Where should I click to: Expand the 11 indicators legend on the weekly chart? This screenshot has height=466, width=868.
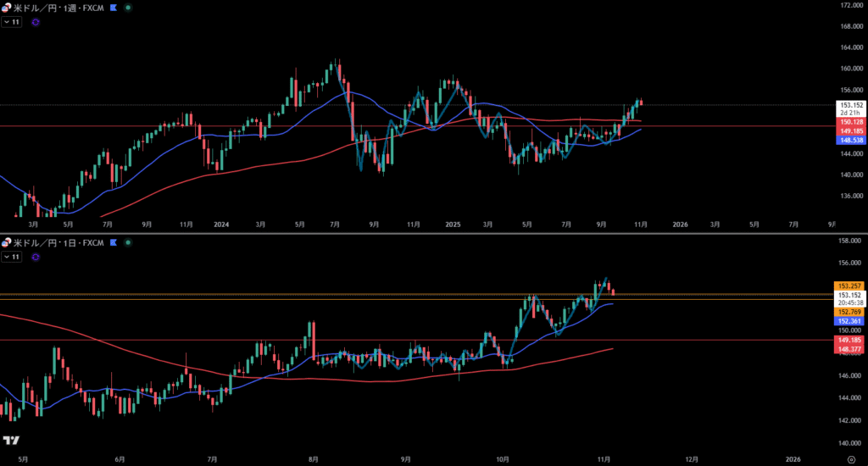click(x=11, y=22)
